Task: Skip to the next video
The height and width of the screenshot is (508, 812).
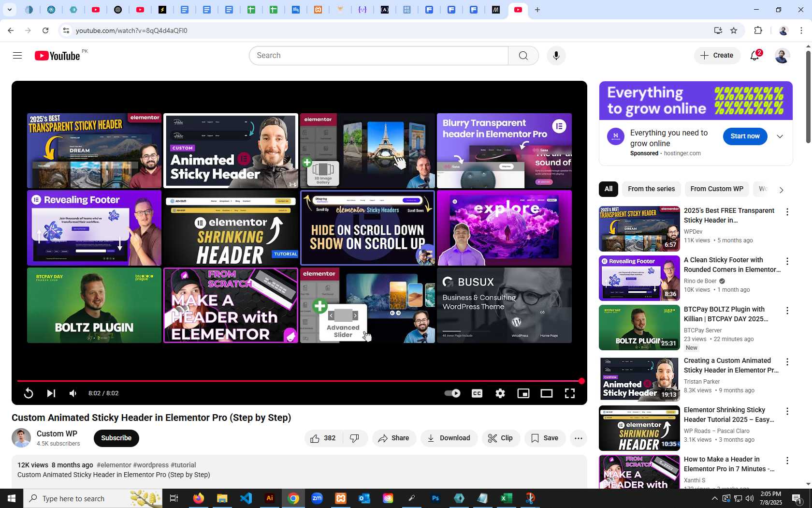Action: 51,393
